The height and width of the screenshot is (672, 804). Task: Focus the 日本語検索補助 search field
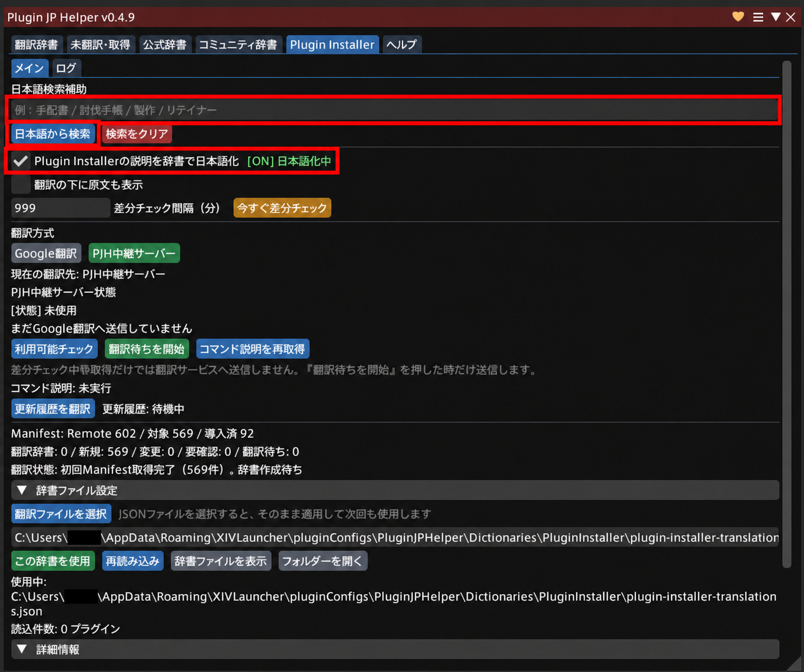point(394,110)
